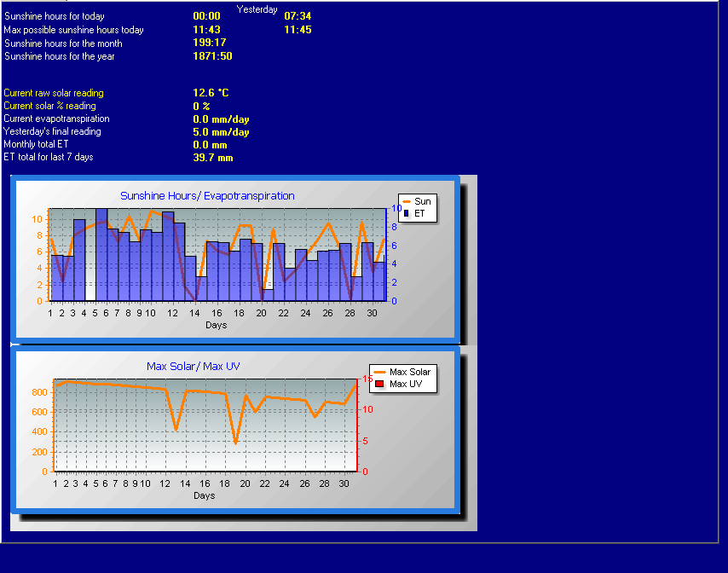Click 'Yesterday's final reading' label
This screenshot has width=728, height=573.
coord(52,131)
